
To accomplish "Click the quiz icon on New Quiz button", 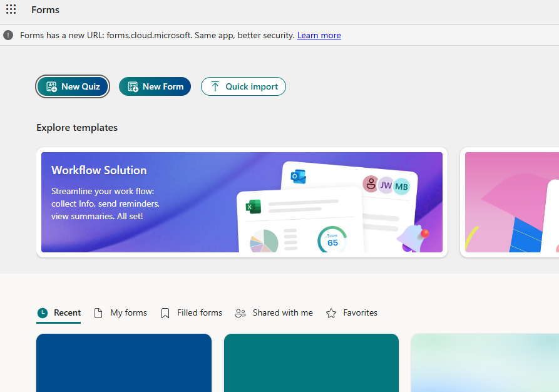I will pos(52,86).
